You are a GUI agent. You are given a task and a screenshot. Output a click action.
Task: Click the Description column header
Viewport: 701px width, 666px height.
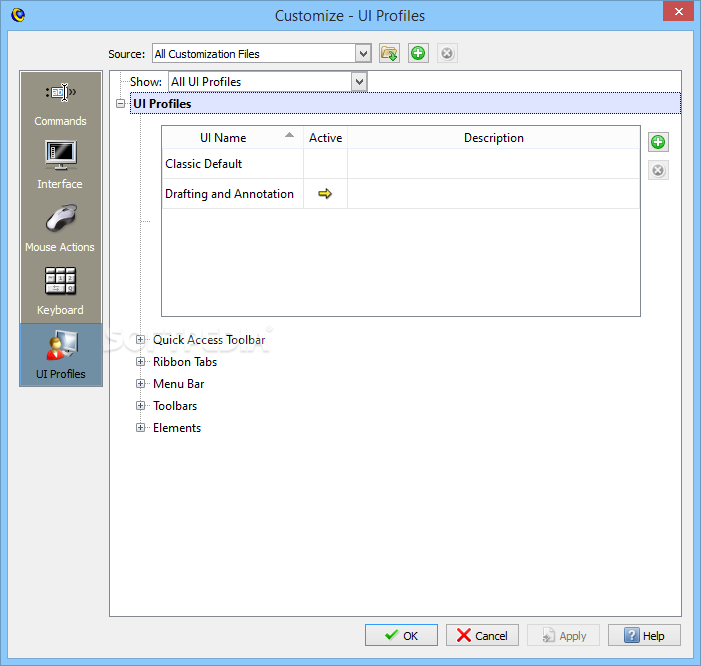coord(494,138)
